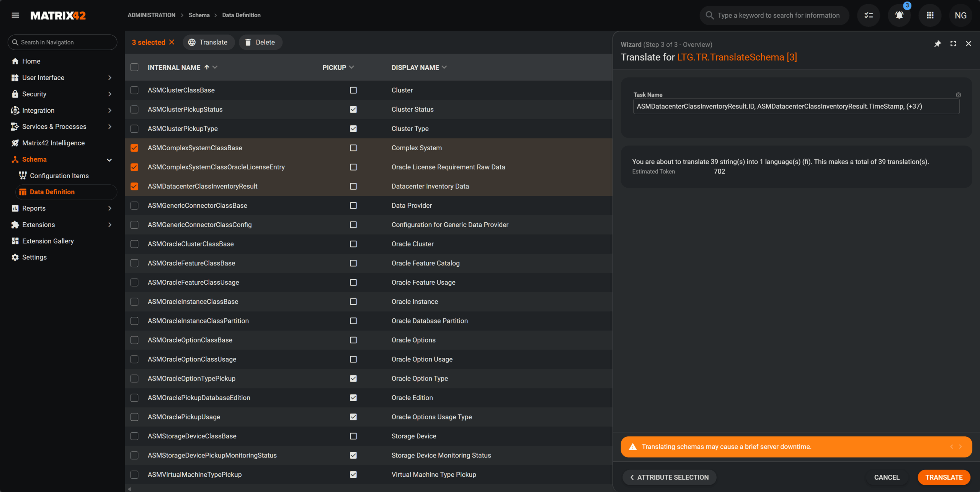980x492 pixels.
Task: Click the Matrix42 logo
Action: point(58,15)
